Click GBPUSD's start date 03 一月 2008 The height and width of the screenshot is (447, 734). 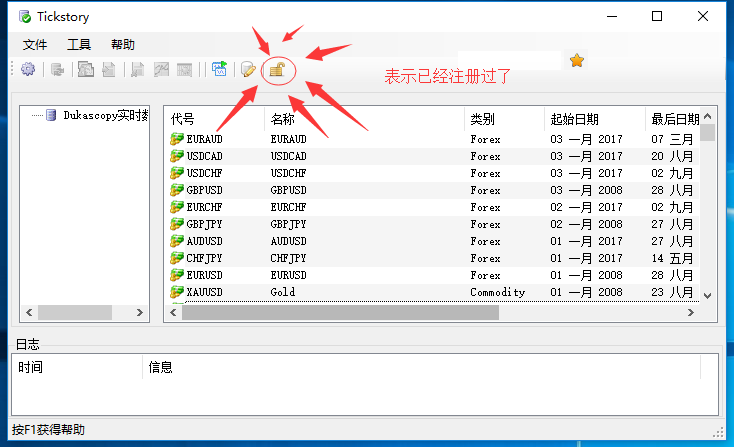587,190
